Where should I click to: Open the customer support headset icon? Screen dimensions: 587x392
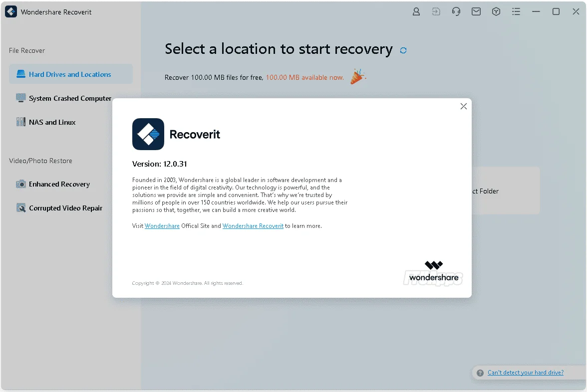tap(456, 11)
